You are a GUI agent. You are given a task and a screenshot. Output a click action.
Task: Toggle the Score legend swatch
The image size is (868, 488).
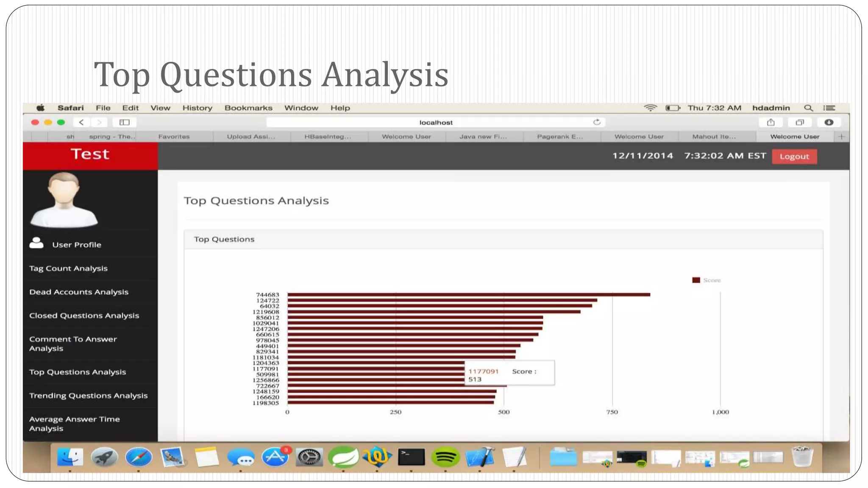696,280
